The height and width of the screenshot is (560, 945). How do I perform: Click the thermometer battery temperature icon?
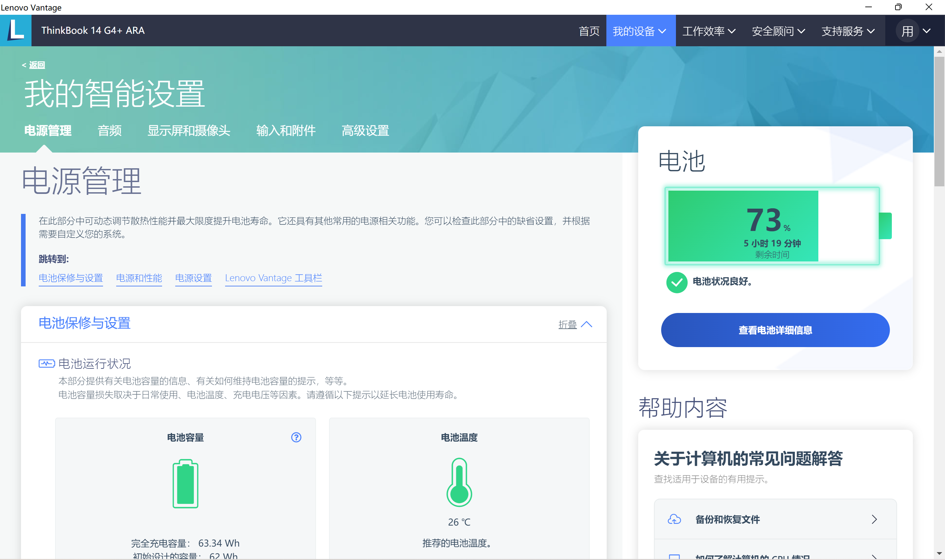click(459, 482)
